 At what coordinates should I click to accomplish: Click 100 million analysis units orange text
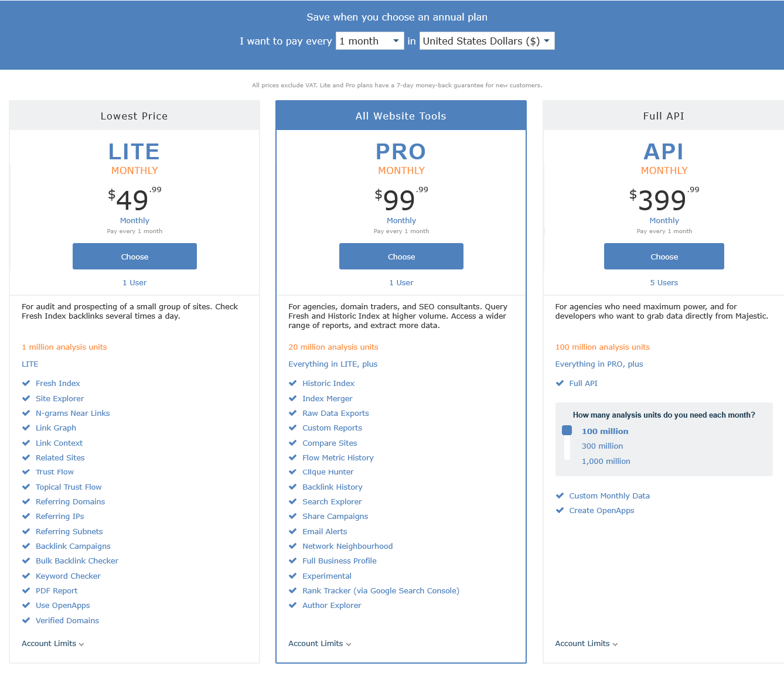(x=602, y=347)
